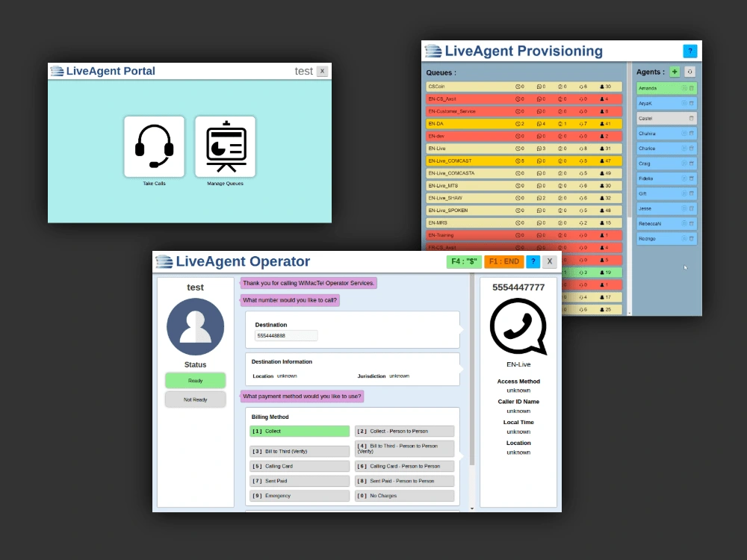Click the operator avatar profile picture

(x=195, y=327)
